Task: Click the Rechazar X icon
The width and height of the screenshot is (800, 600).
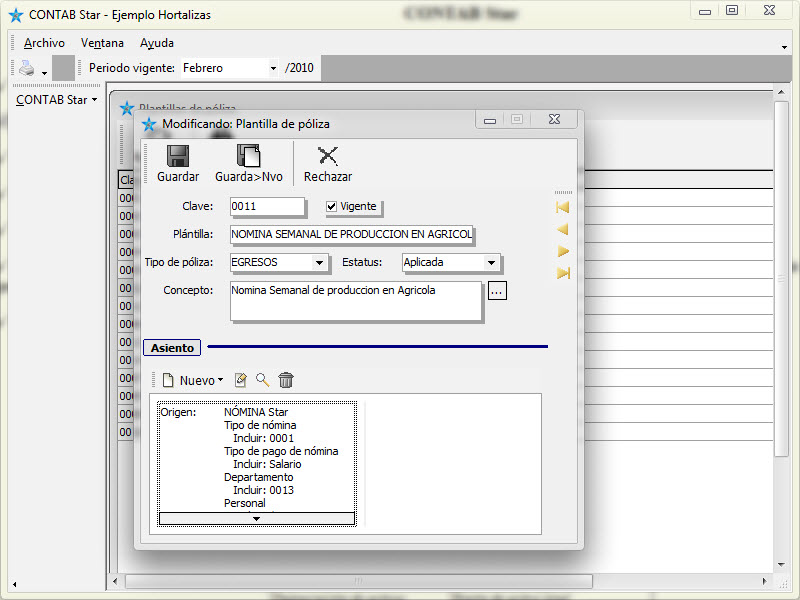Action: coord(328,156)
